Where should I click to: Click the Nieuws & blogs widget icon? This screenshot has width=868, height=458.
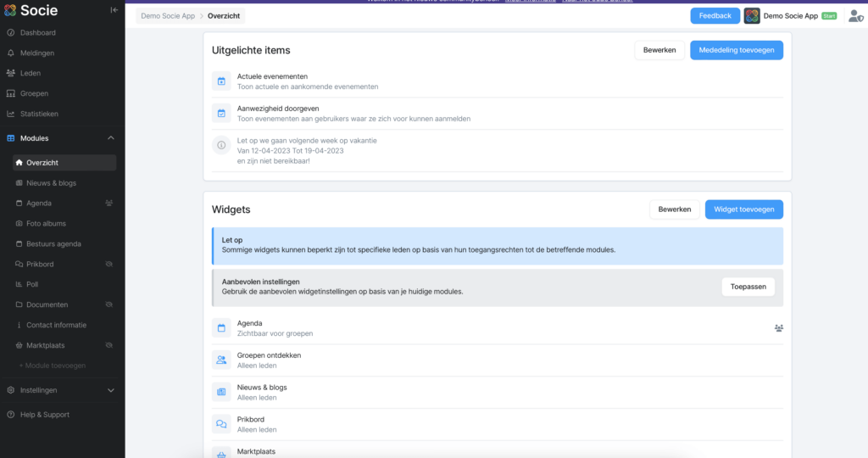tap(221, 393)
